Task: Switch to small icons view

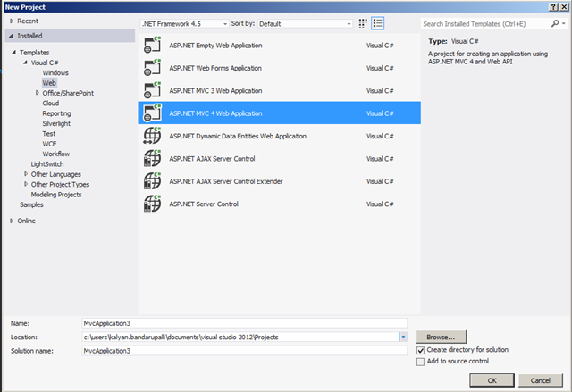Action: (363, 24)
